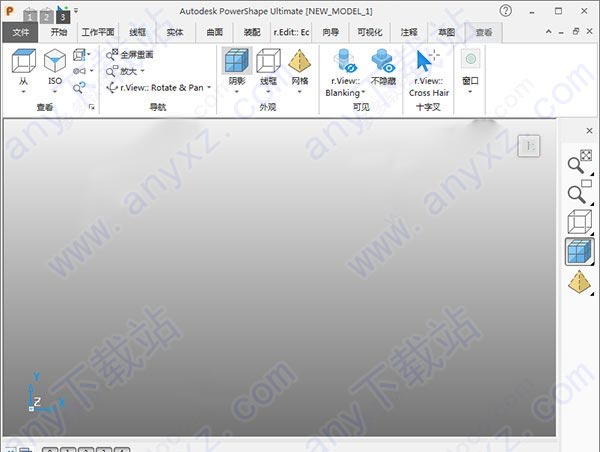600x452 pixels.
Task: Open the 线框 ribbon tab
Action: [x=137, y=32]
